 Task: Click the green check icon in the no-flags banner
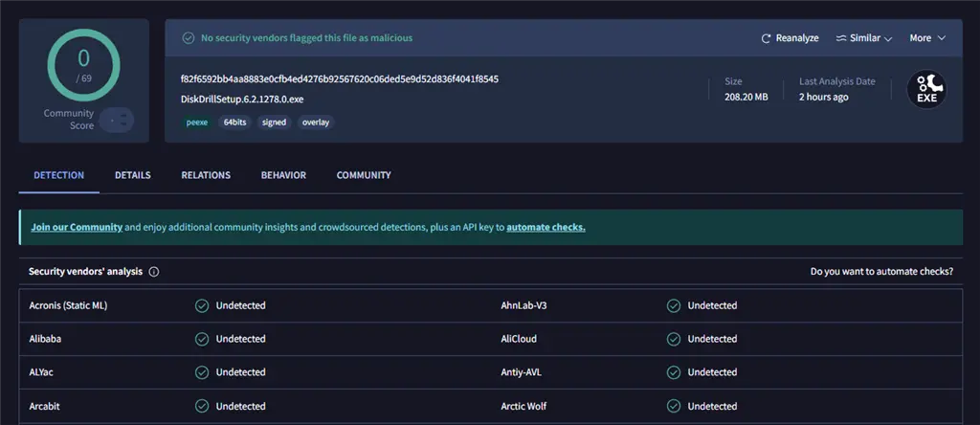(188, 38)
